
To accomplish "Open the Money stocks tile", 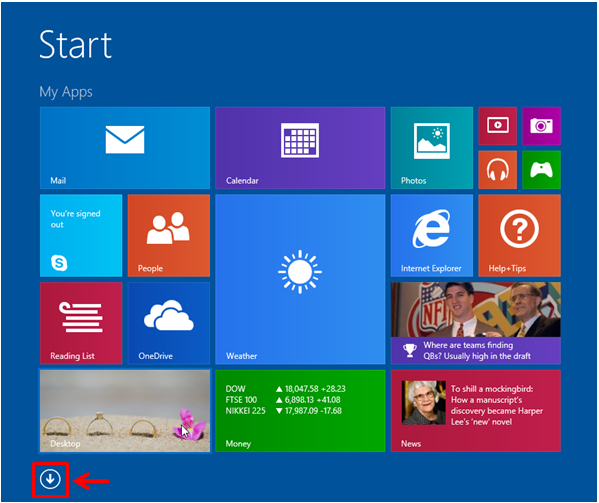I will point(300,411).
